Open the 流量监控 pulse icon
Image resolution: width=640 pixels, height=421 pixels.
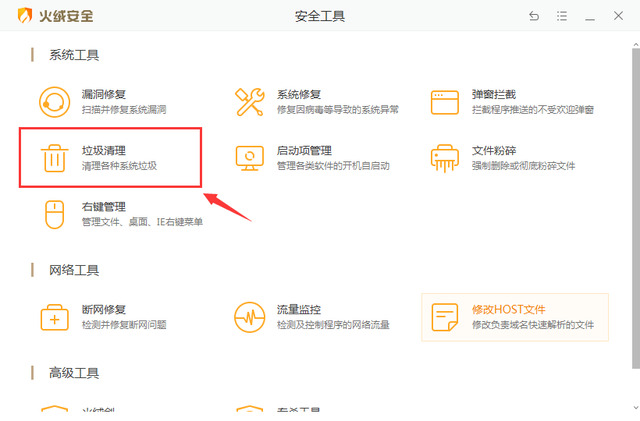tap(249, 317)
